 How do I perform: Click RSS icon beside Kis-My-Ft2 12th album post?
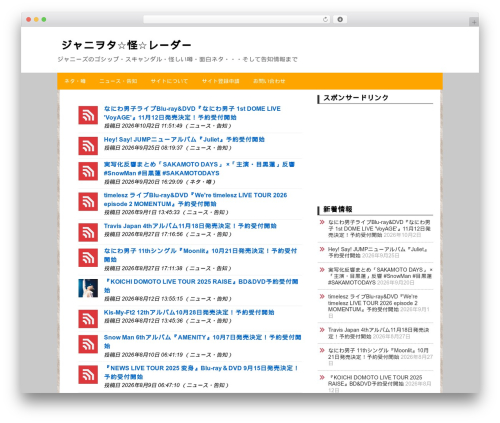coord(88,319)
